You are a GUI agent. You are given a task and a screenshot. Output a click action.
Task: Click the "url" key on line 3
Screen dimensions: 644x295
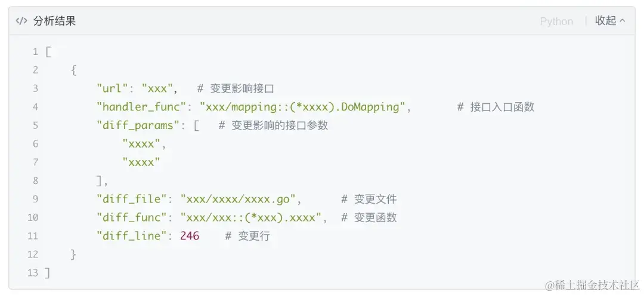coord(110,88)
